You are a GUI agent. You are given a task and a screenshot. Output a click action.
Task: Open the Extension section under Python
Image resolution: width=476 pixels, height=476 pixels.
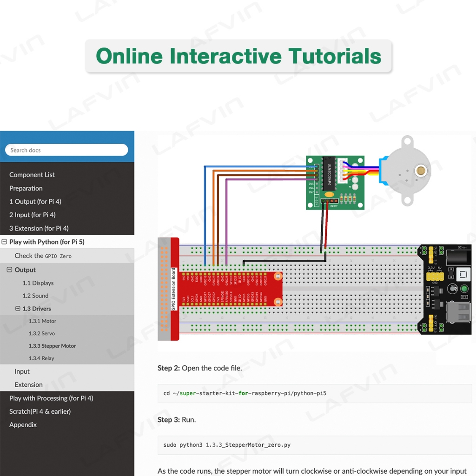[28, 384]
